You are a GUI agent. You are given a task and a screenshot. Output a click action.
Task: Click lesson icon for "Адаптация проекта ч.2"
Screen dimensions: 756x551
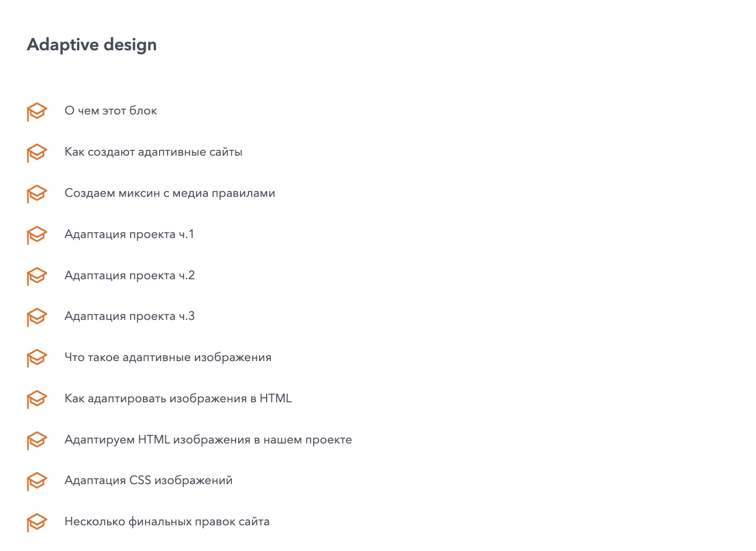(37, 276)
